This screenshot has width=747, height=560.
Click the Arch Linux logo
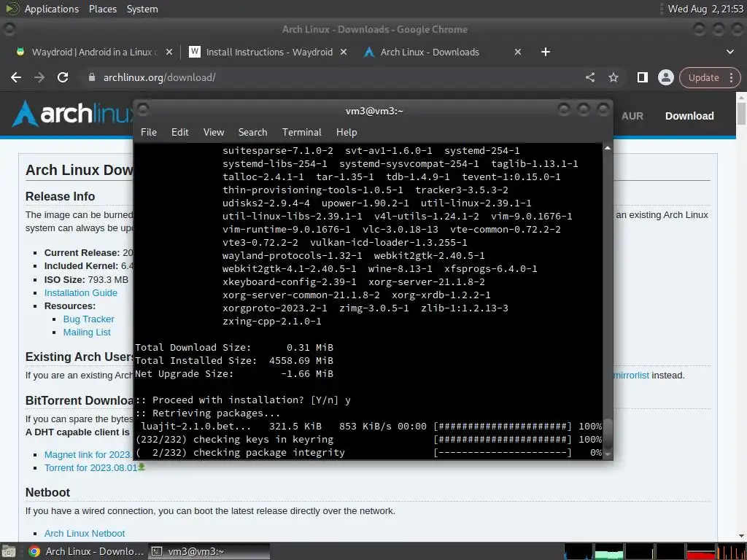point(72,114)
